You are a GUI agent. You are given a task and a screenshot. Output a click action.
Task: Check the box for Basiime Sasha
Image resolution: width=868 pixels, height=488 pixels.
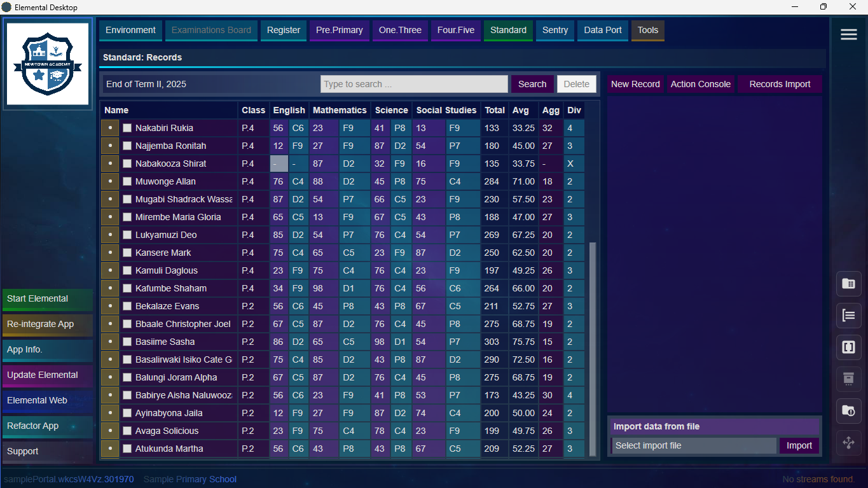click(127, 342)
